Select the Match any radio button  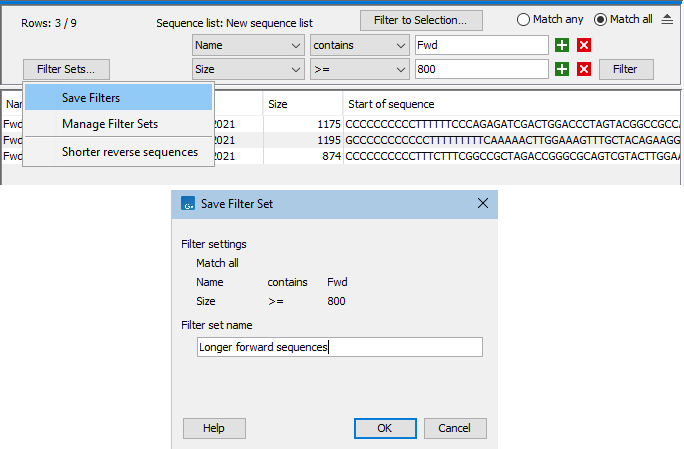[524, 20]
